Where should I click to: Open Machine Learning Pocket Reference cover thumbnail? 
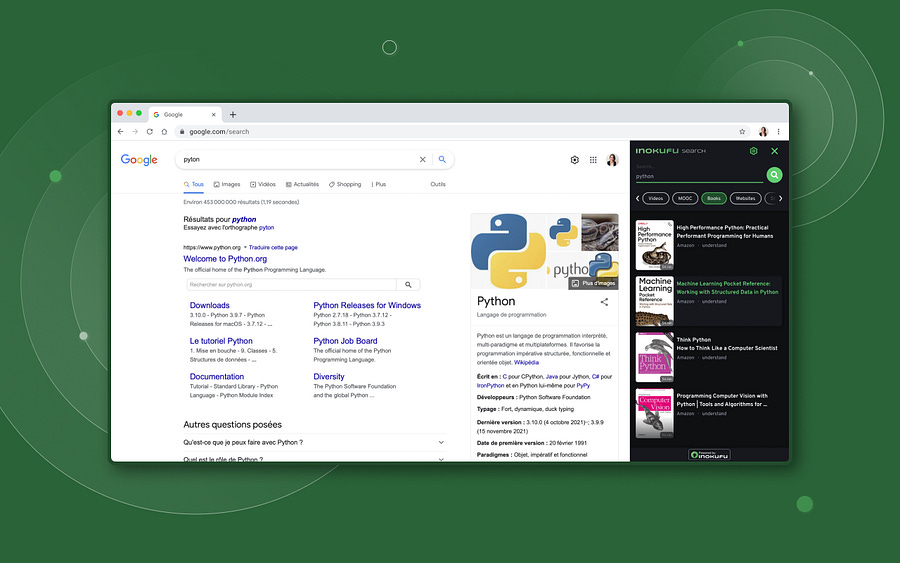[654, 301]
